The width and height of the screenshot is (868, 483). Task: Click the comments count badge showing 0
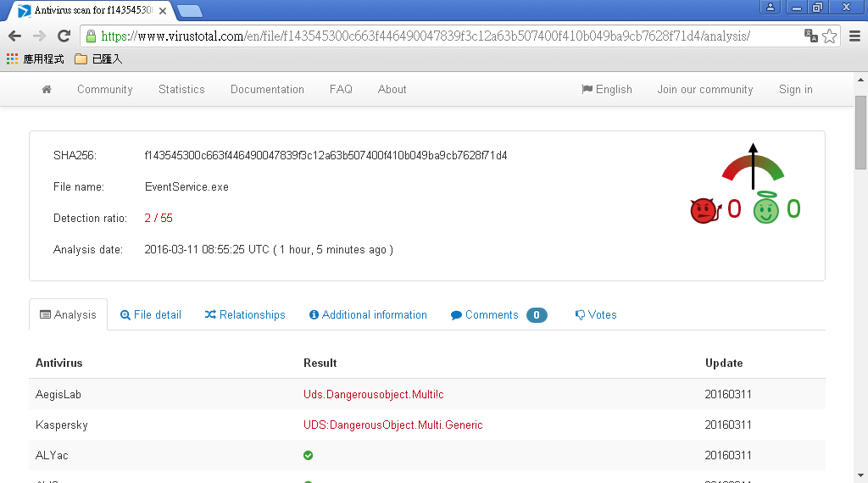[x=537, y=315]
